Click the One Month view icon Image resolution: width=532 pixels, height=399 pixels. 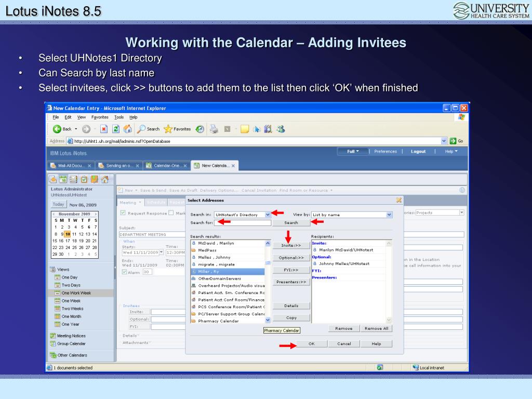coord(57,316)
